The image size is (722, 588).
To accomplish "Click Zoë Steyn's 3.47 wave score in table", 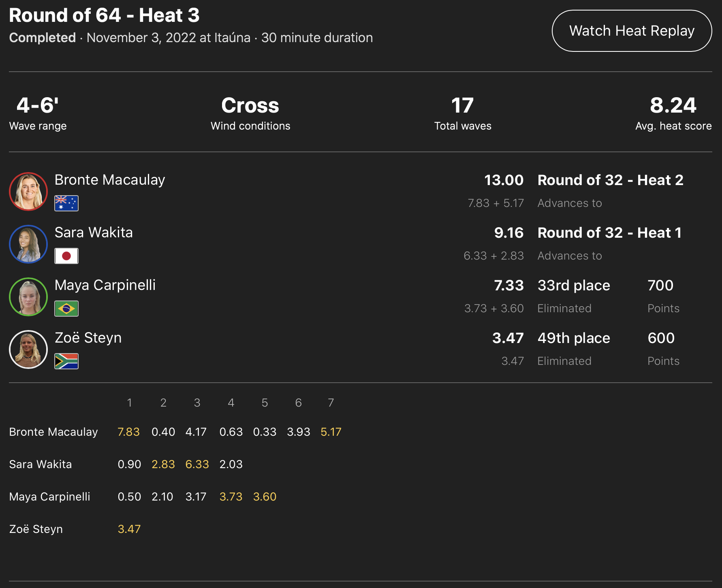I will click(x=129, y=529).
